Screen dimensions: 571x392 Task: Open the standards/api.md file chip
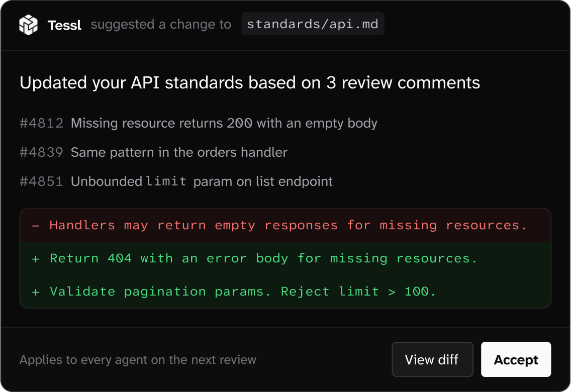point(313,24)
